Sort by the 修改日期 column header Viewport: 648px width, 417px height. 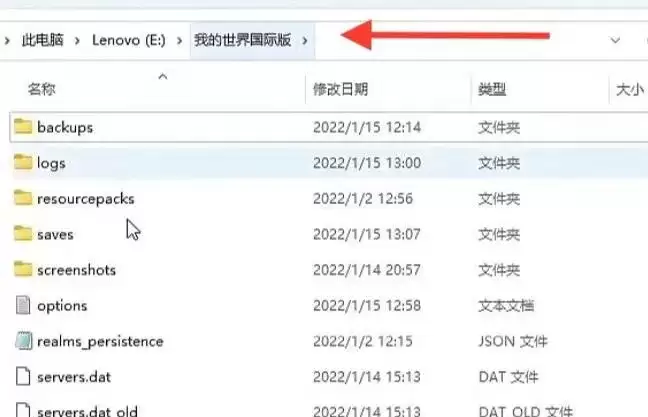tap(341, 89)
